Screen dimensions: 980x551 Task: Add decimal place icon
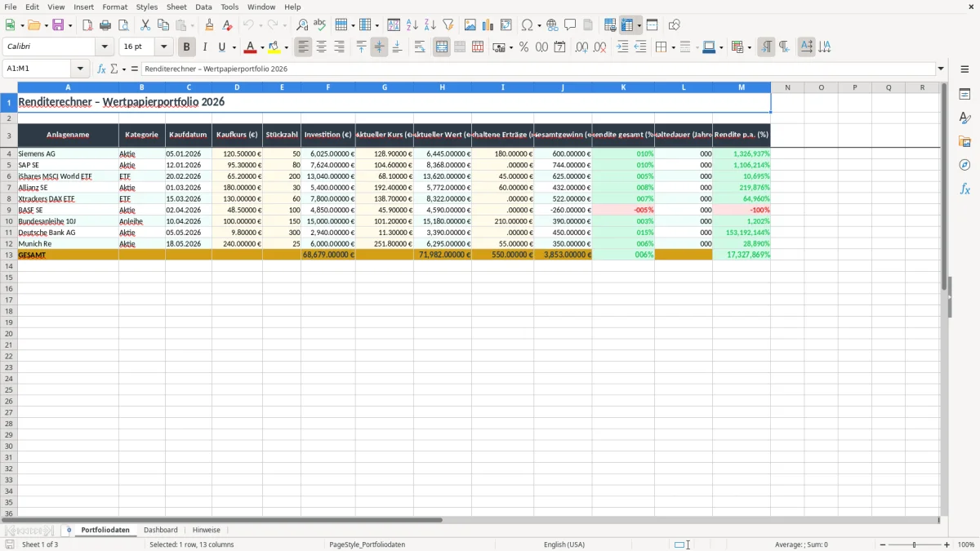tap(581, 47)
